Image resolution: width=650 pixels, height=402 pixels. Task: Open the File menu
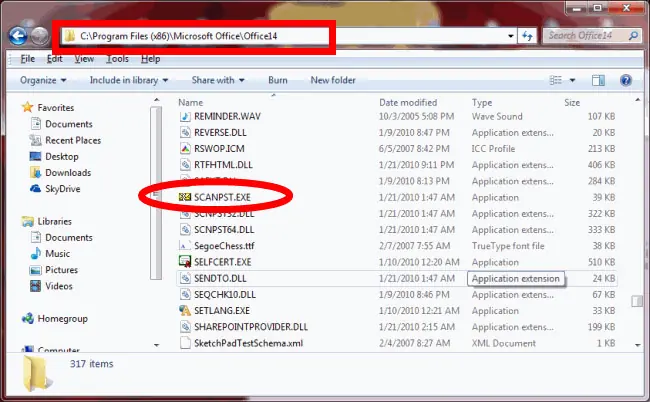[x=28, y=59]
